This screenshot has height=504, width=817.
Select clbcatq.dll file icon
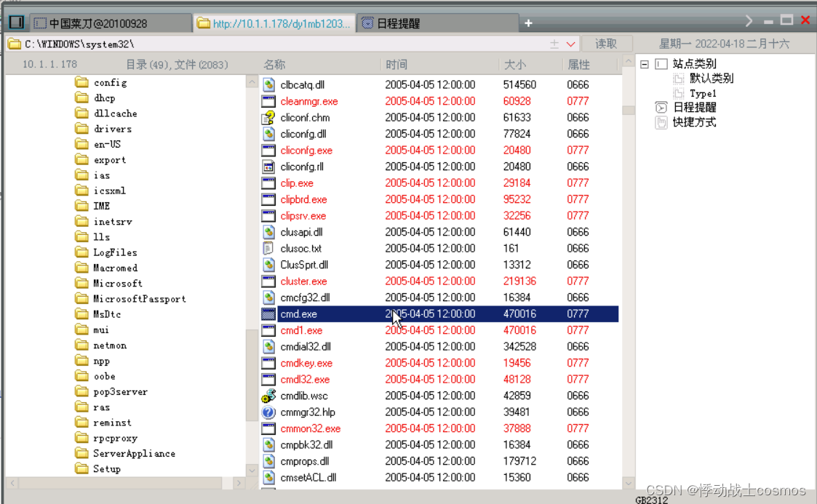click(268, 84)
